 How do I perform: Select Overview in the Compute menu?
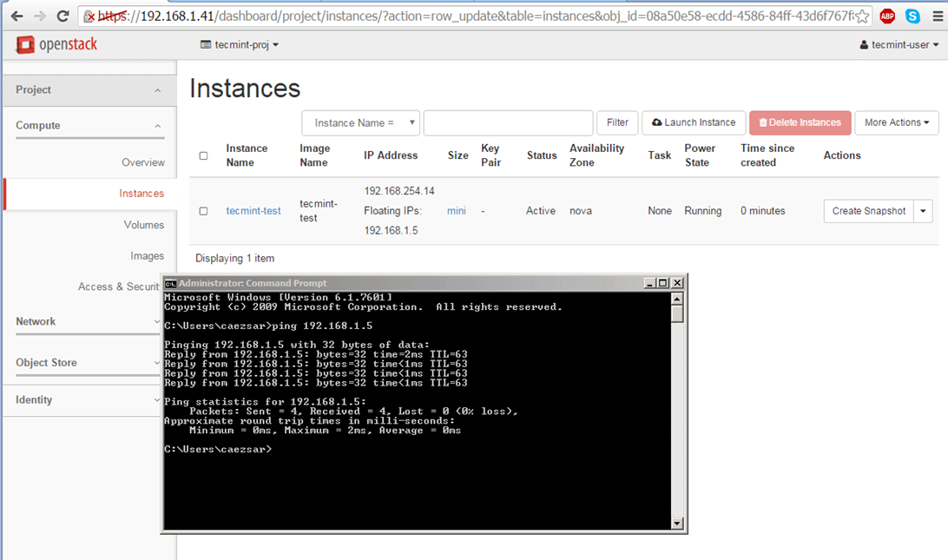[142, 162]
